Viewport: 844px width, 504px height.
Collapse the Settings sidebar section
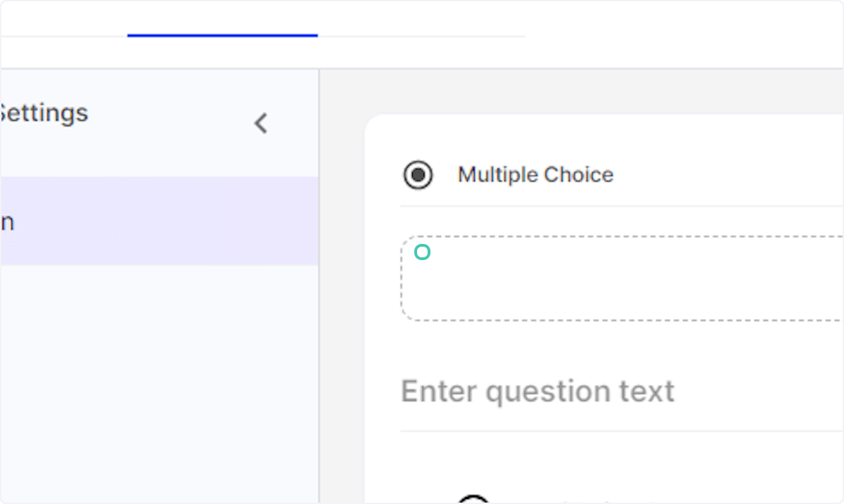pyautogui.click(x=261, y=123)
